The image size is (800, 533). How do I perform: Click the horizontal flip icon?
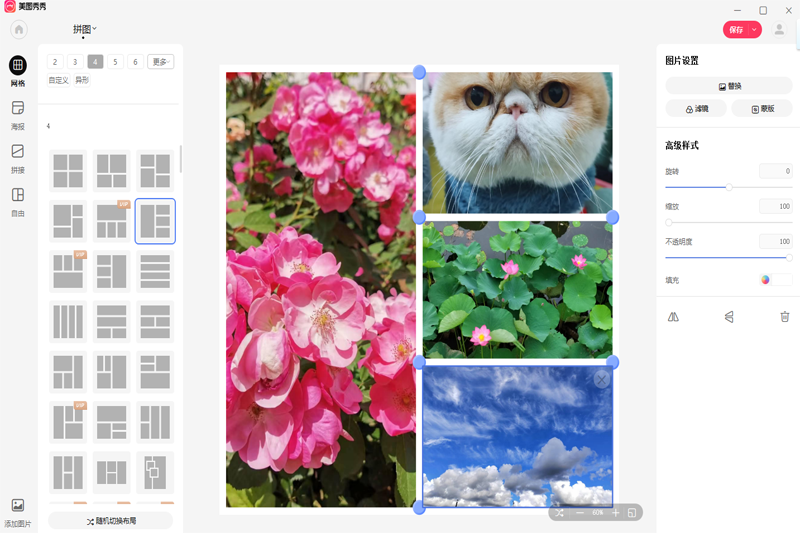tap(673, 317)
